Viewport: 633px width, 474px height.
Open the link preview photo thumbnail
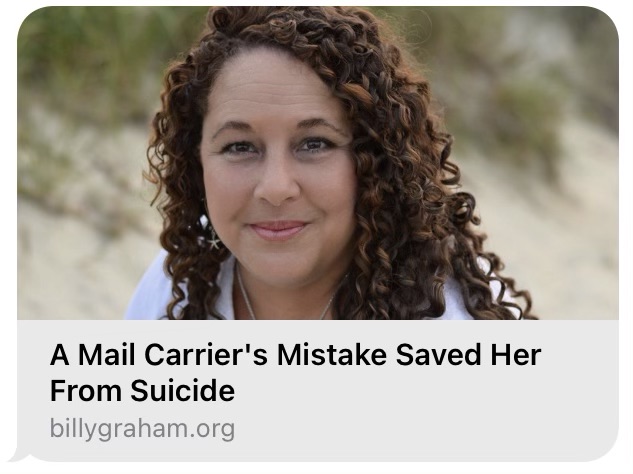pyautogui.click(x=318, y=163)
